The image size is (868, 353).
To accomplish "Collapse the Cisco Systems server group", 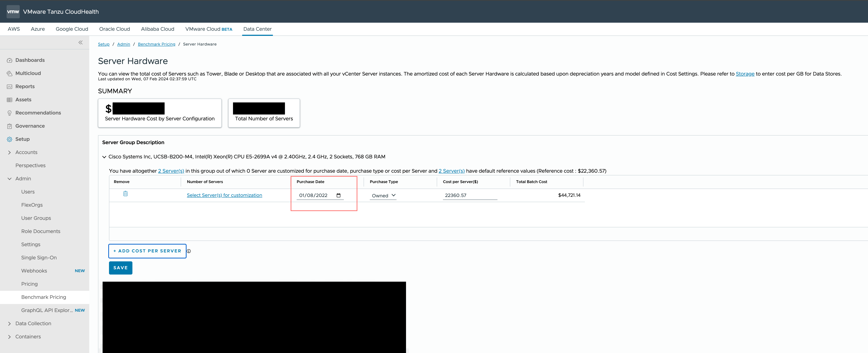I will coord(104,157).
